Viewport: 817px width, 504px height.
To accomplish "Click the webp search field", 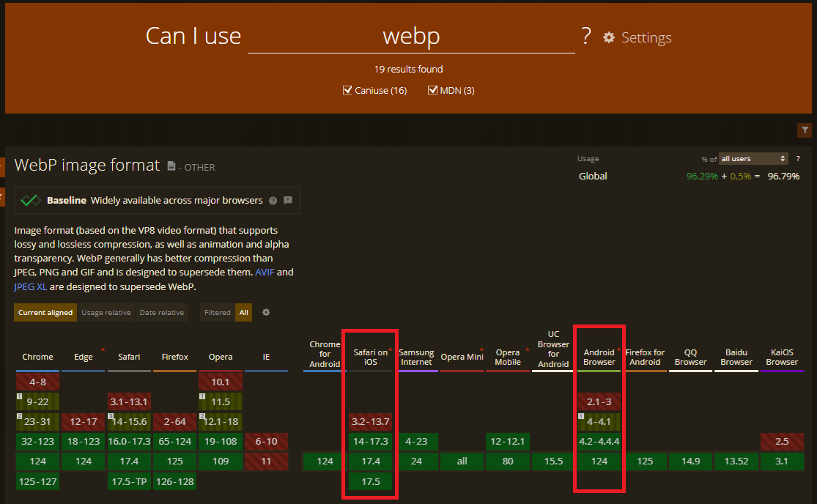I will tap(411, 37).
